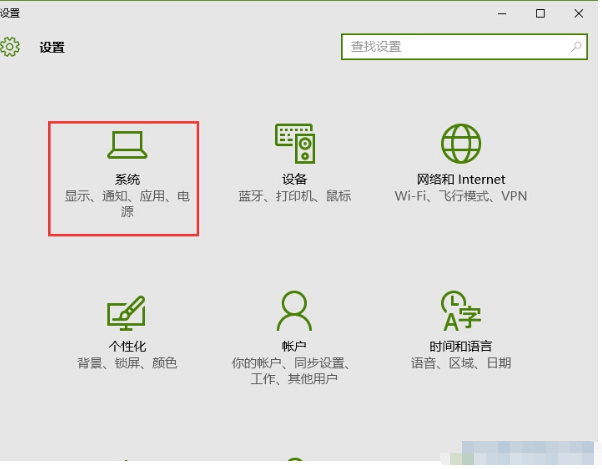Click the 时间和语言 category title
Image resolution: width=602 pixels, height=469 pixels.
click(460, 346)
